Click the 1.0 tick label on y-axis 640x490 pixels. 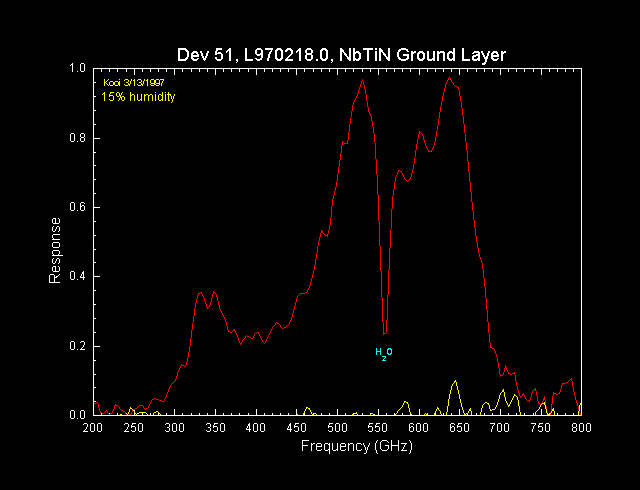click(x=76, y=69)
